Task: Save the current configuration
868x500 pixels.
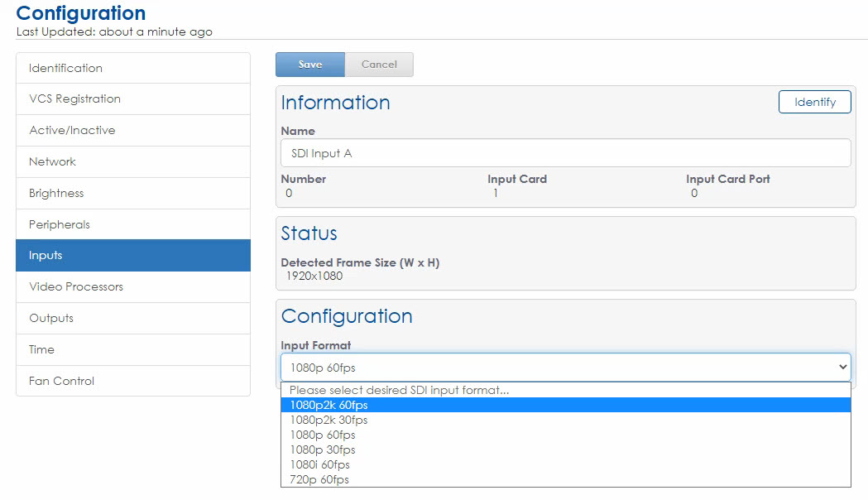Action: pyautogui.click(x=309, y=64)
